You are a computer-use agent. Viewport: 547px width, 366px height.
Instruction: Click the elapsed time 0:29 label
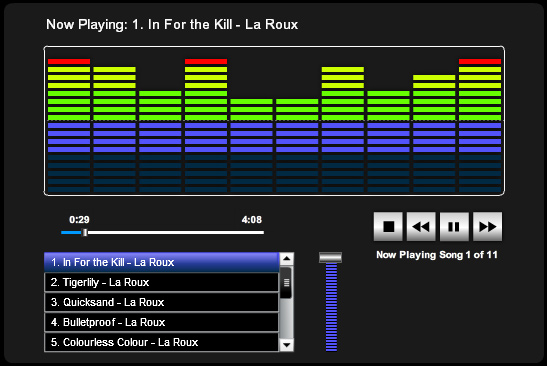[x=79, y=219]
